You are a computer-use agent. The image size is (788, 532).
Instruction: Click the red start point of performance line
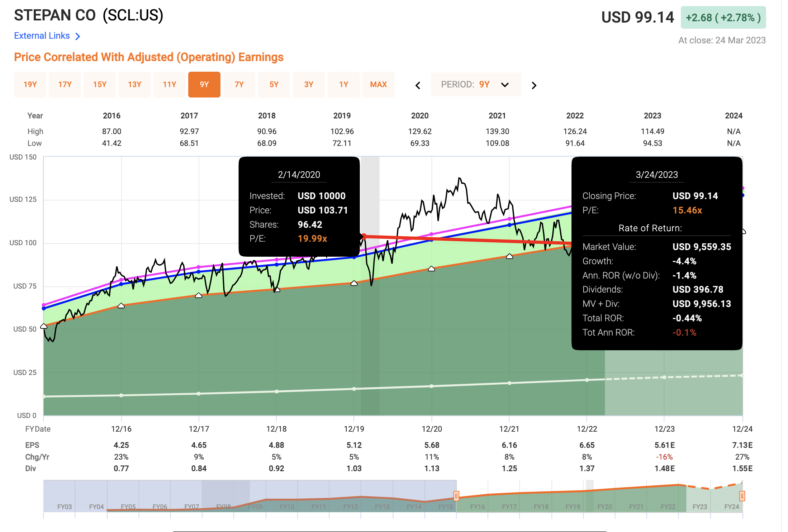pyautogui.click(x=364, y=236)
